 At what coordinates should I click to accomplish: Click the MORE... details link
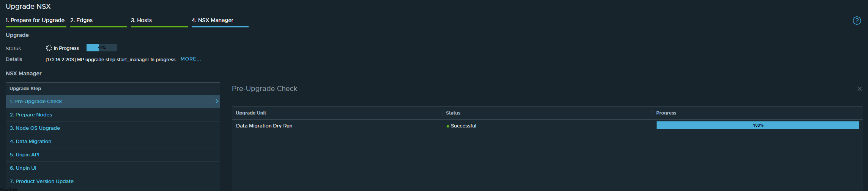(191, 59)
